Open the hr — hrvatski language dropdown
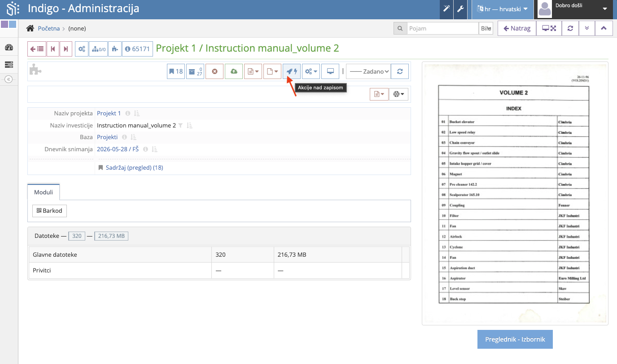Screen dimensions: 617x364 click(503, 9)
